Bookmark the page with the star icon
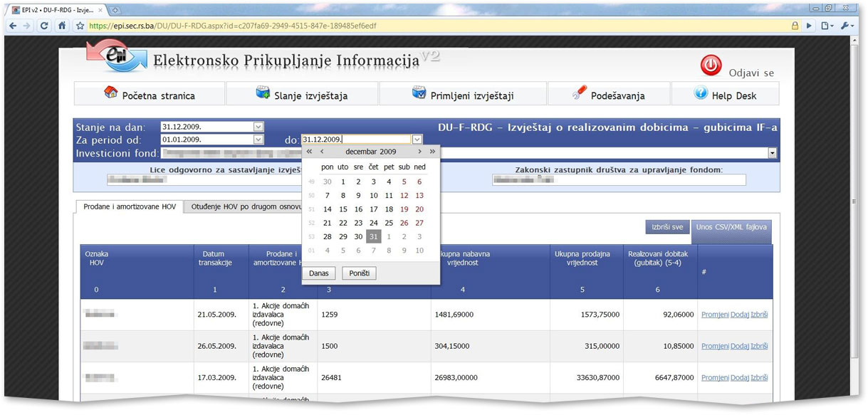 80,26
